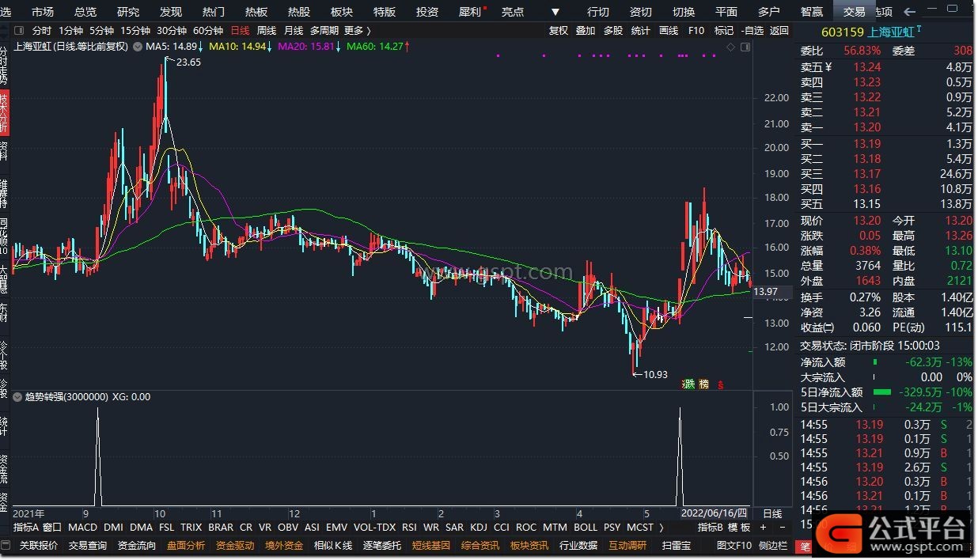Image resolution: width=978 pixels, height=560 pixels.
Task: Switch chart to 30分钟 period
Action: pos(172,30)
